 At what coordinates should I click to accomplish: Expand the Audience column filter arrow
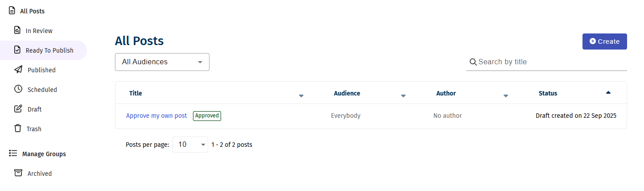pyautogui.click(x=403, y=95)
